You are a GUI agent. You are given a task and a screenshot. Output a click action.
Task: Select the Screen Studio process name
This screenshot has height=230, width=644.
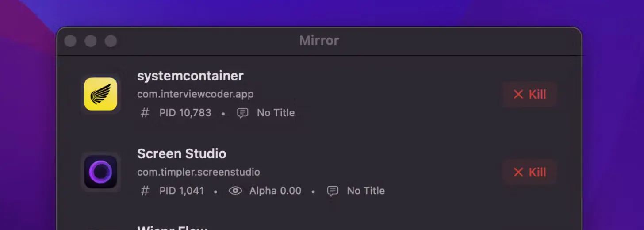pyautogui.click(x=182, y=153)
